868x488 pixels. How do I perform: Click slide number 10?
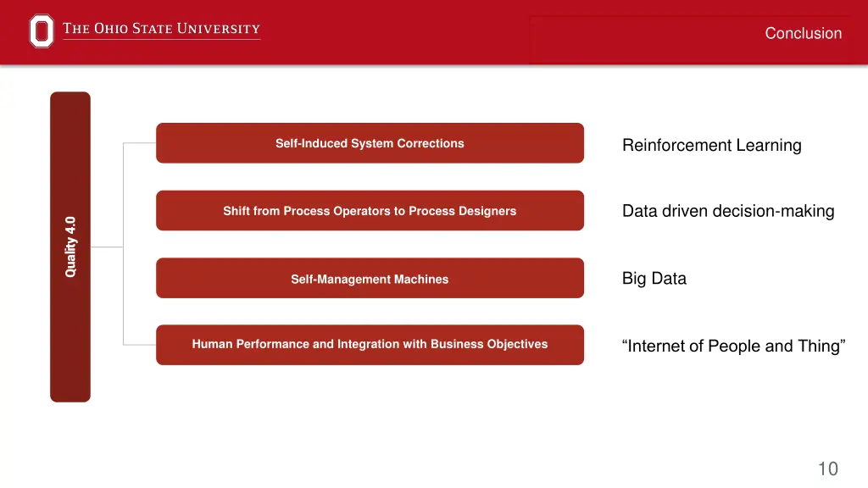828,469
